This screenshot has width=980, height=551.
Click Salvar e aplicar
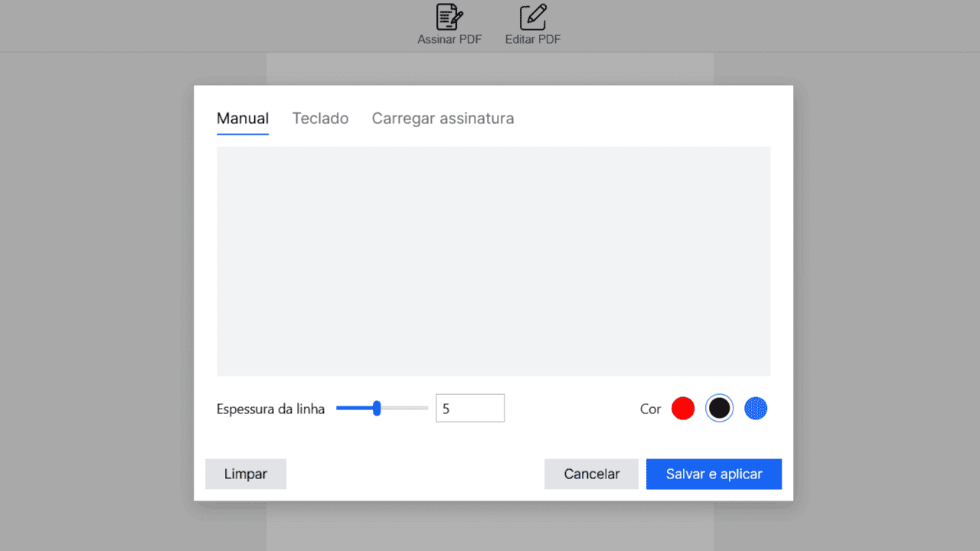point(714,474)
